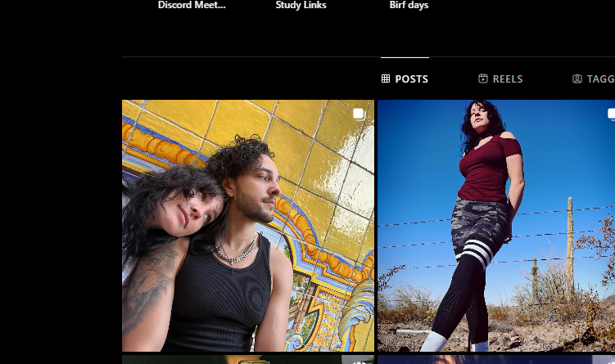Open the Discord Meet... highlight
615x364 pixels.
(192, 5)
